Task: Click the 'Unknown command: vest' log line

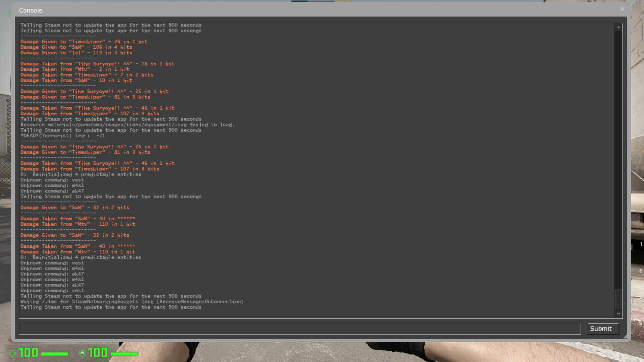Action: pos(52,180)
